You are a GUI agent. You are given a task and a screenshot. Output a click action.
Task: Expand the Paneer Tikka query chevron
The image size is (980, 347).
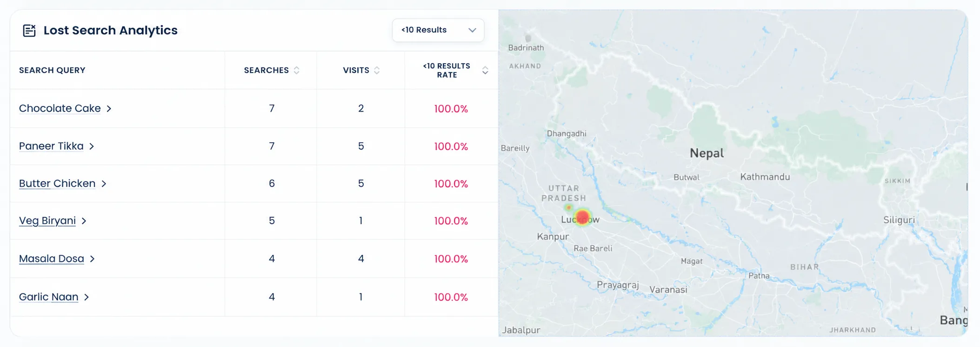click(x=92, y=146)
